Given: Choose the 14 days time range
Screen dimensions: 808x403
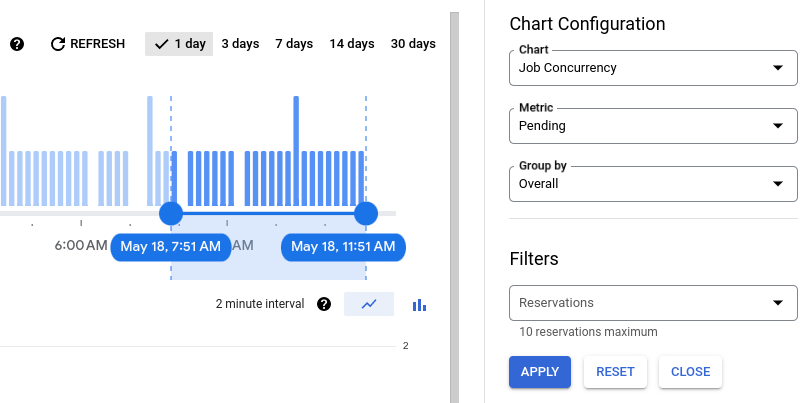Looking at the screenshot, I should 352,44.
